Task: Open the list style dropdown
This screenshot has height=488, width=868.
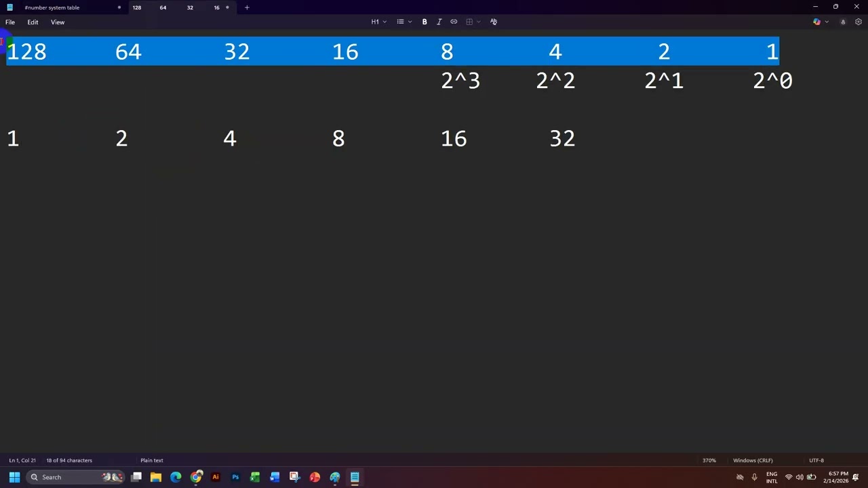Action: tap(404, 22)
